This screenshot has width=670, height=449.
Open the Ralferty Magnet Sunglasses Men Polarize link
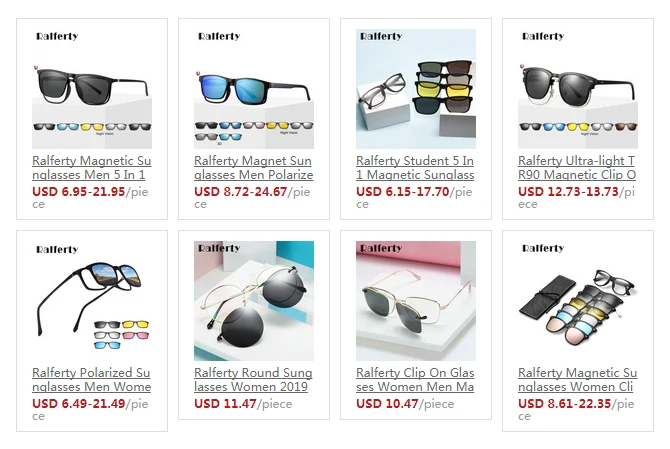[253, 168]
